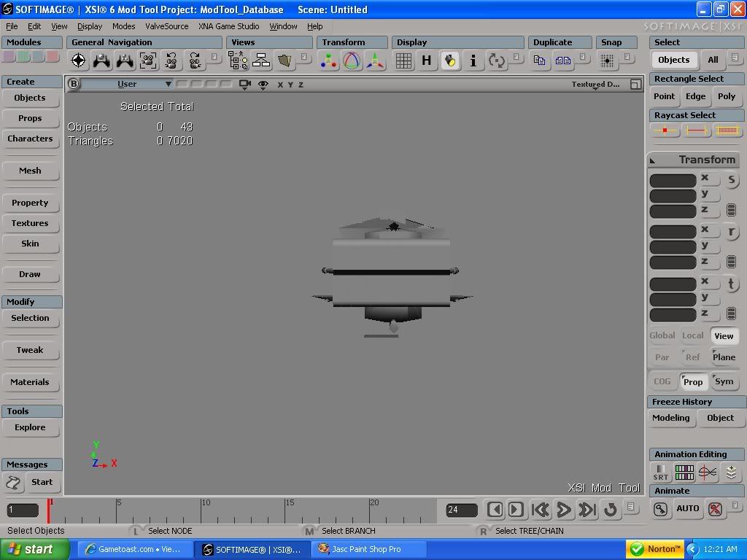The image size is (747, 560).
Task: Click the info i display icon
Action: pos(473,61)
